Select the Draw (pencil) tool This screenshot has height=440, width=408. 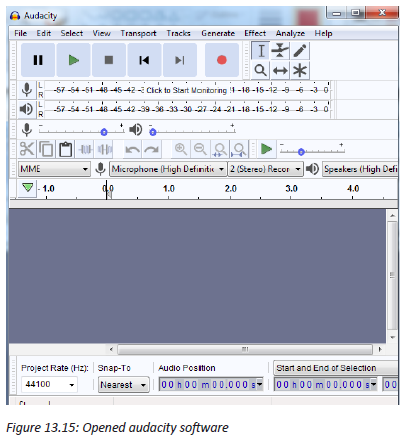click(300, 51)
